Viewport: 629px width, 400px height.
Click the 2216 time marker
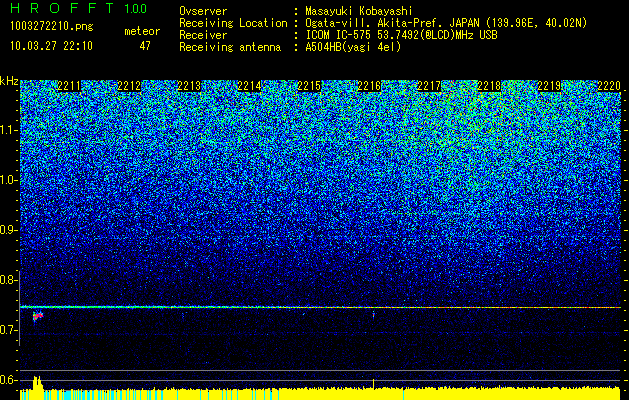tap(369, 86)
